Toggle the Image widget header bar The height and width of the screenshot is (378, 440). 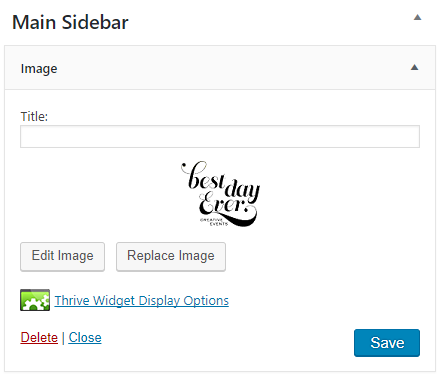(x=220, y=68)
